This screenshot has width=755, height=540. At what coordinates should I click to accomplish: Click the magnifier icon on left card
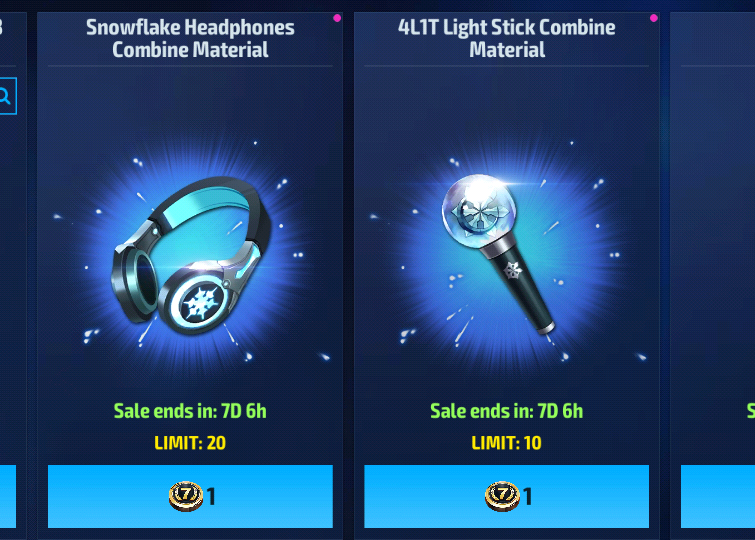click(x=6, y=96)
